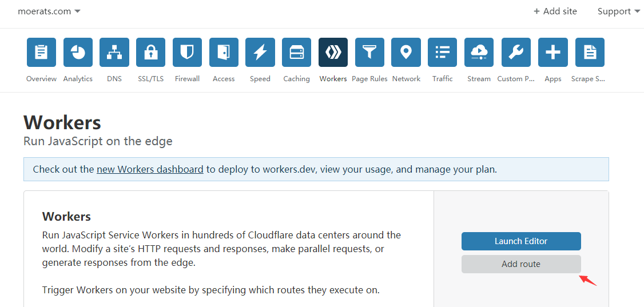Open the Overview clipboard icon
The width and height of the screenshot is (644, 307).
[x=41, y=53]
